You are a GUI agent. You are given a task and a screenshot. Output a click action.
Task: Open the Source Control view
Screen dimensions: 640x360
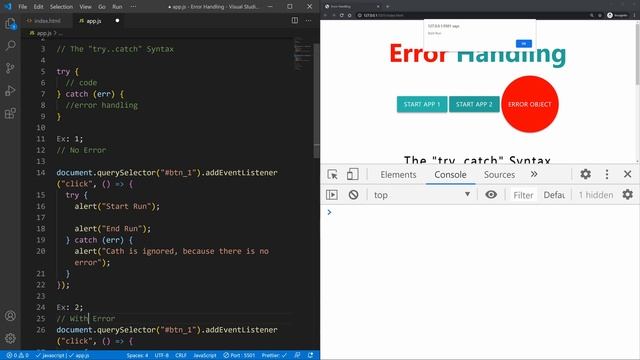click(10, 68)
